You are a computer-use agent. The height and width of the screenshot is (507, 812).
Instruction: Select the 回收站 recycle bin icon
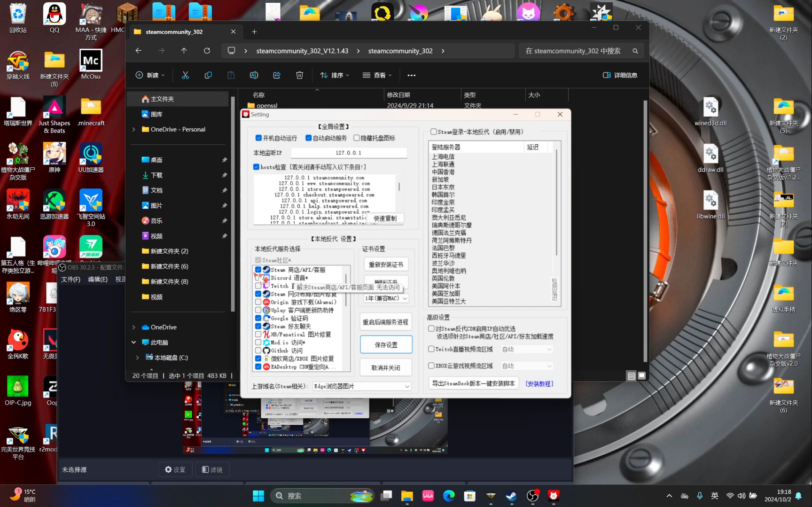18,18
